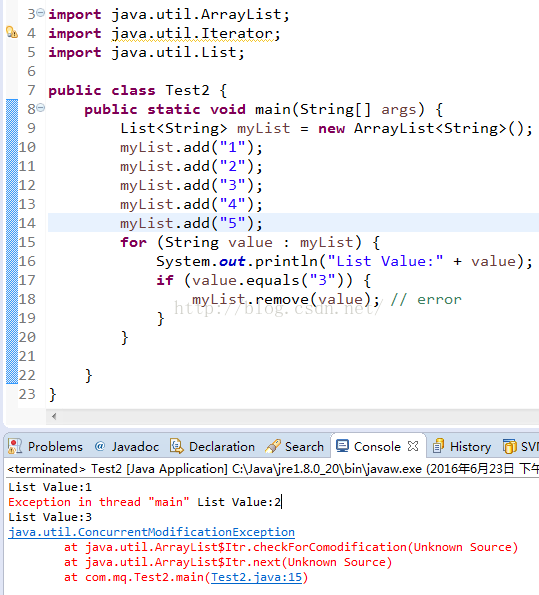Click the Problems view icon
Screen dimensions: 539x595
(15, 446)
